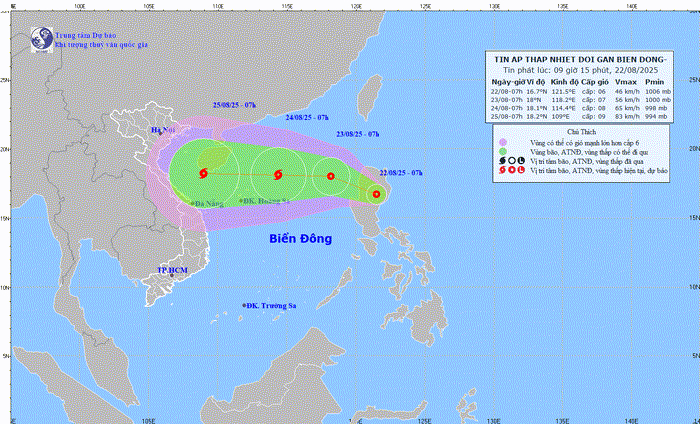Viewport: 700px width, 424px height.
Task: Click legend text 'Vùng có thể có gió mạnh'
Action: [584, 143]
